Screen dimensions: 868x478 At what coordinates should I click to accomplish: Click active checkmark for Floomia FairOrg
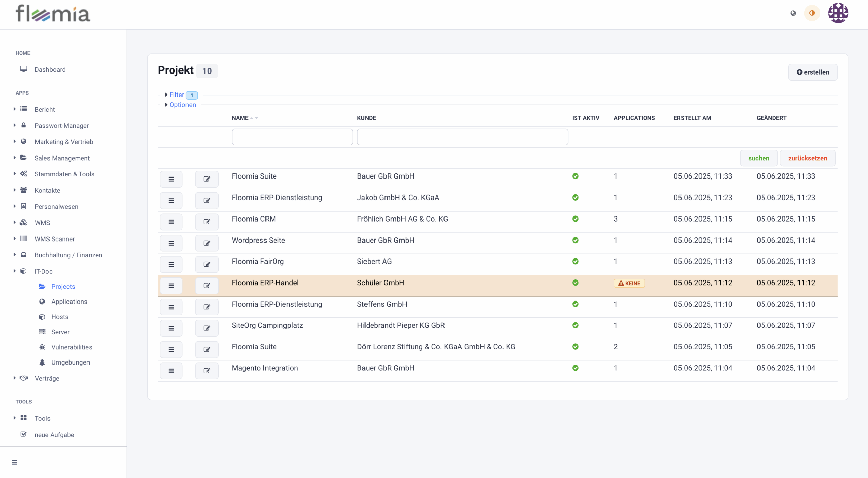(575, 262)
